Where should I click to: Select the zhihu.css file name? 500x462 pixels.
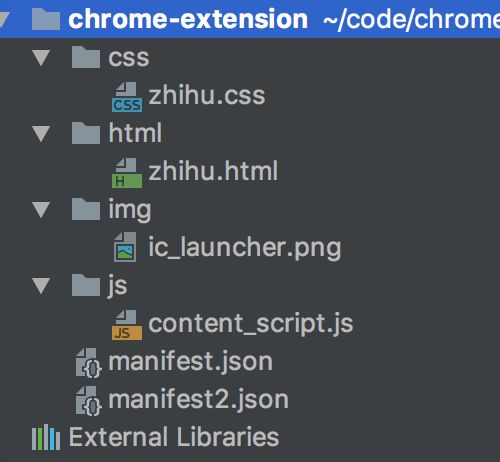(x=207, y=96)
